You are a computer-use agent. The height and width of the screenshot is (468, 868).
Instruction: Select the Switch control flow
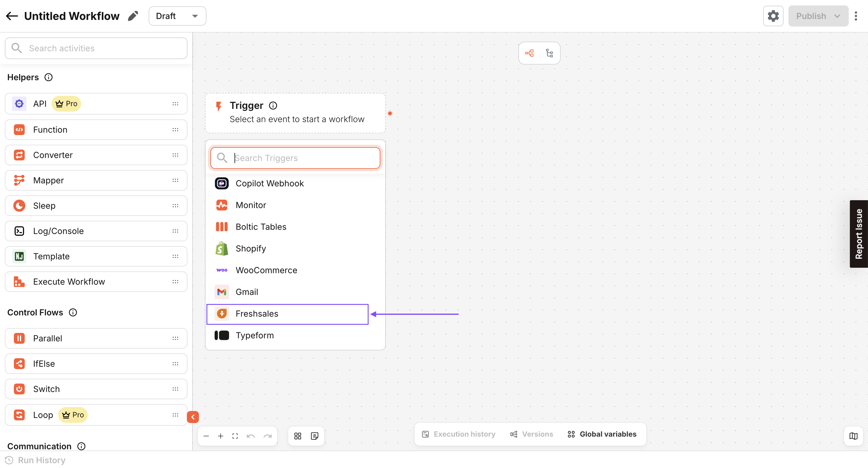[x=96, y=388]
